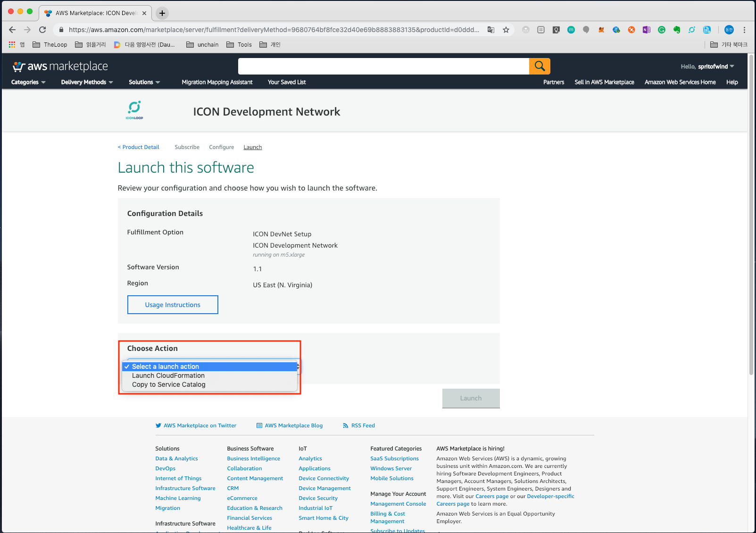Select the Launch step
This screenshot has height=533, width=756.
coord(252,147)
